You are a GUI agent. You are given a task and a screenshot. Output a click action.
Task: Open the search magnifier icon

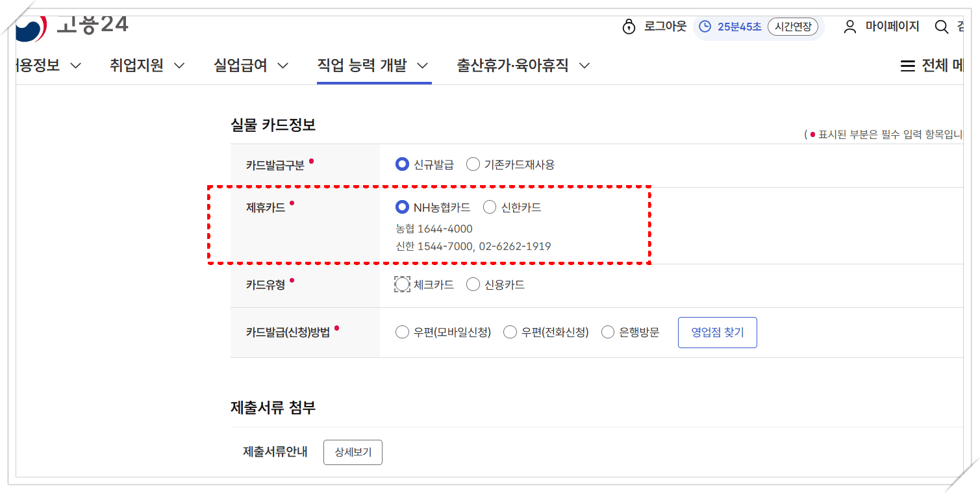[x=941, y=27]
